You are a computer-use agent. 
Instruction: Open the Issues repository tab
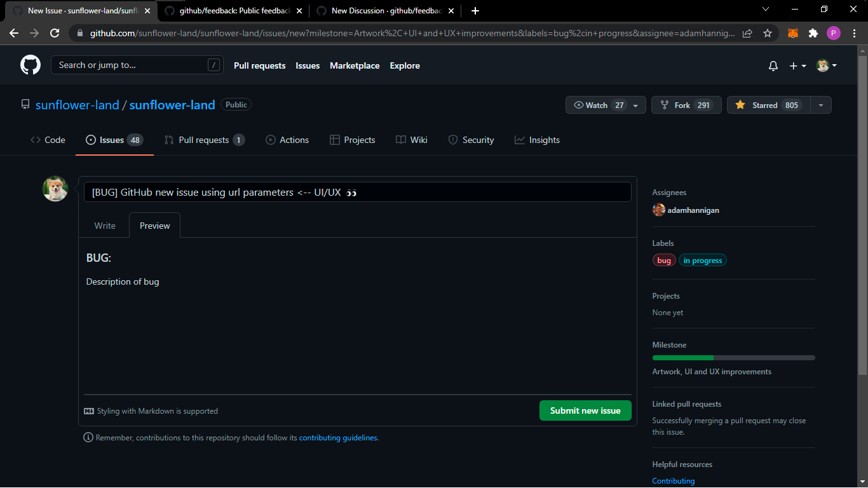114,140
